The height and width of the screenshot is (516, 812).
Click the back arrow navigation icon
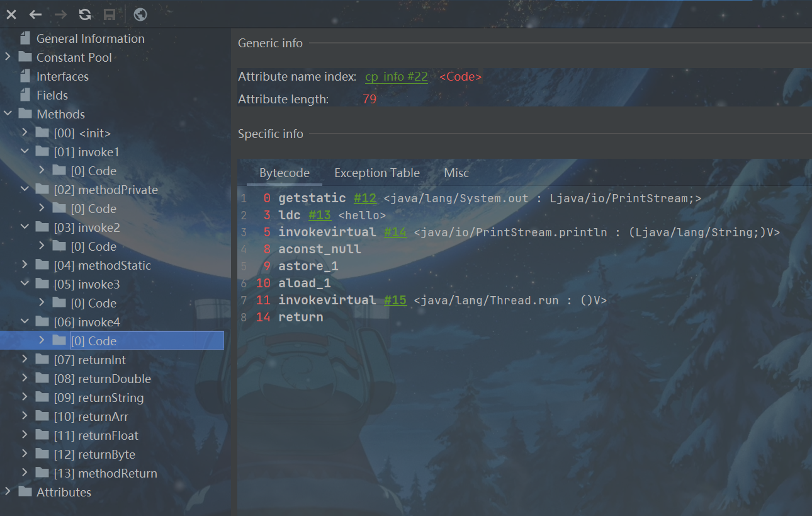(36, 14)
